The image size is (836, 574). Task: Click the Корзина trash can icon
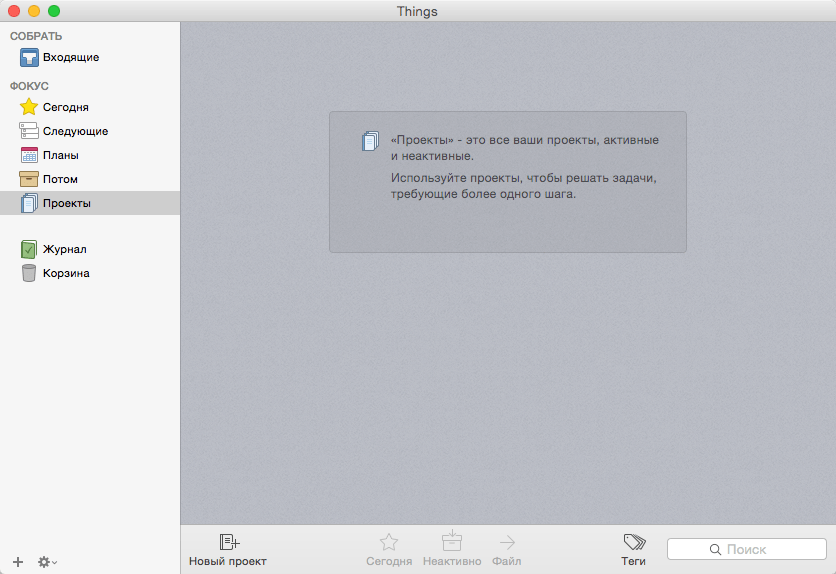(x=29, y=273)
